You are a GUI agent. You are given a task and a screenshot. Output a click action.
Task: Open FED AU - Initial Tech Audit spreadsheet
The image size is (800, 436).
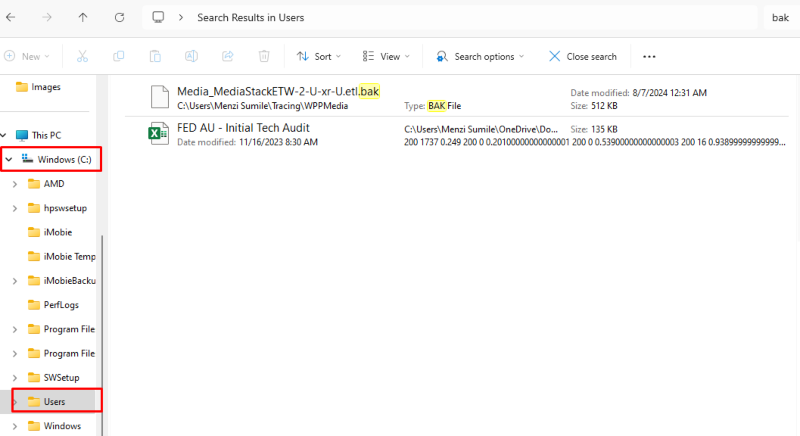pos(243,128)
